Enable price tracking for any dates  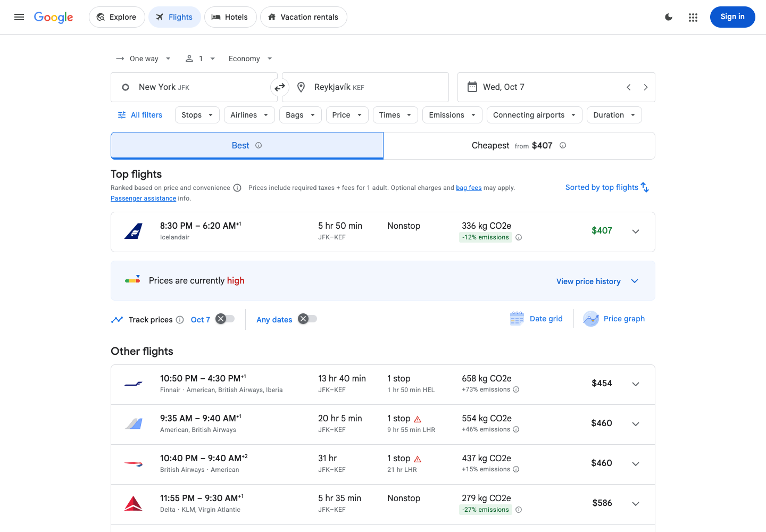pos(307,319)
